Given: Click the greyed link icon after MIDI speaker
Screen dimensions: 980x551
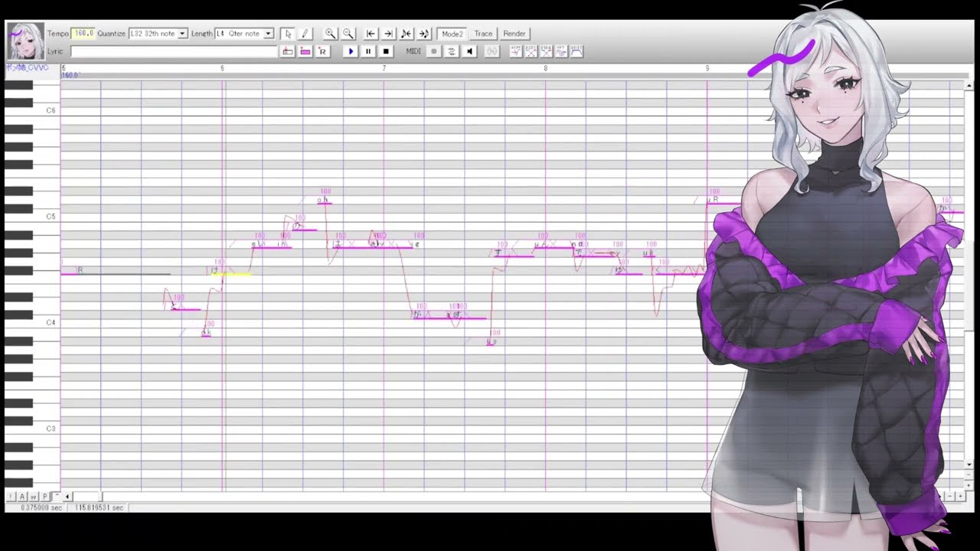Looking at the screenshot, I should click(x=492, y=51).
